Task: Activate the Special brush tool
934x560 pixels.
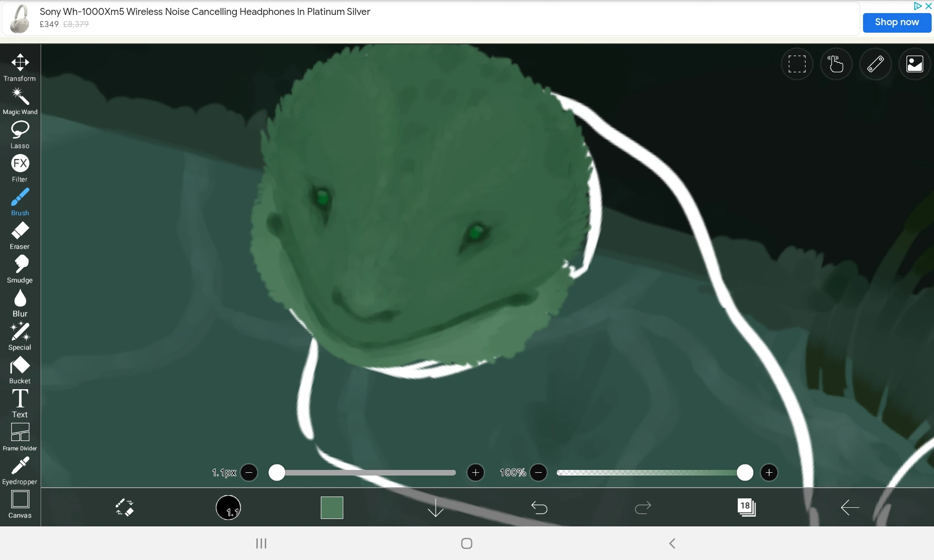Action: click(20, 334)
